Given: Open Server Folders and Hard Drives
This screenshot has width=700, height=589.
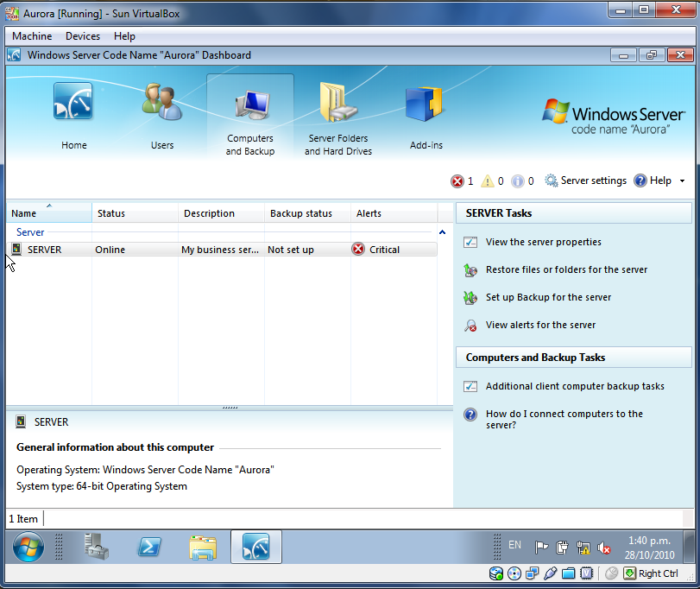Looking at the screenshot, I should click(x=337, y=118).
